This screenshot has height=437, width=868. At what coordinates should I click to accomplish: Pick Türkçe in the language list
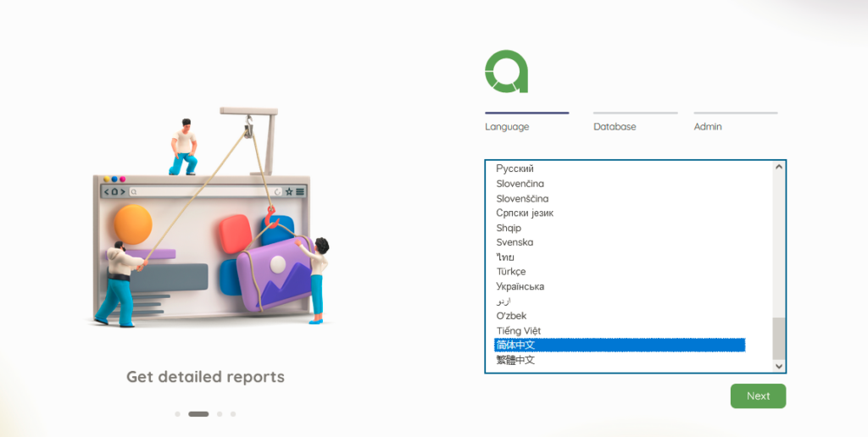511,272
